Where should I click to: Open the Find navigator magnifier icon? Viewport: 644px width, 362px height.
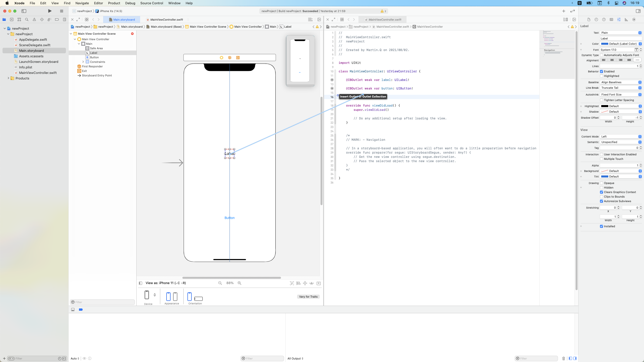(27, 19)
